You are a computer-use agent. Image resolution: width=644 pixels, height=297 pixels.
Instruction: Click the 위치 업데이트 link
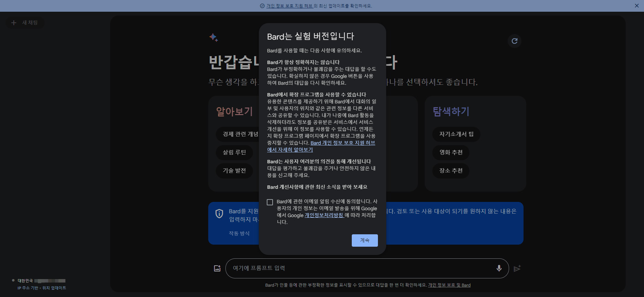tap(54, 288)
